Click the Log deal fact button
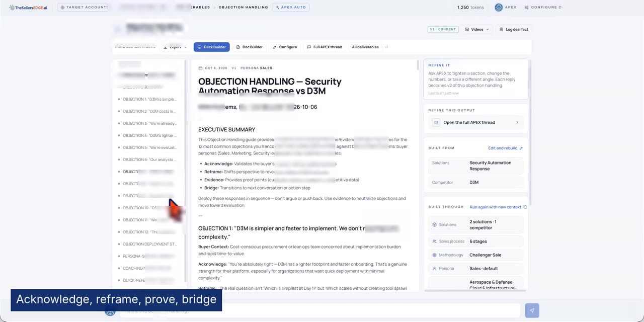 pos(514,29)
